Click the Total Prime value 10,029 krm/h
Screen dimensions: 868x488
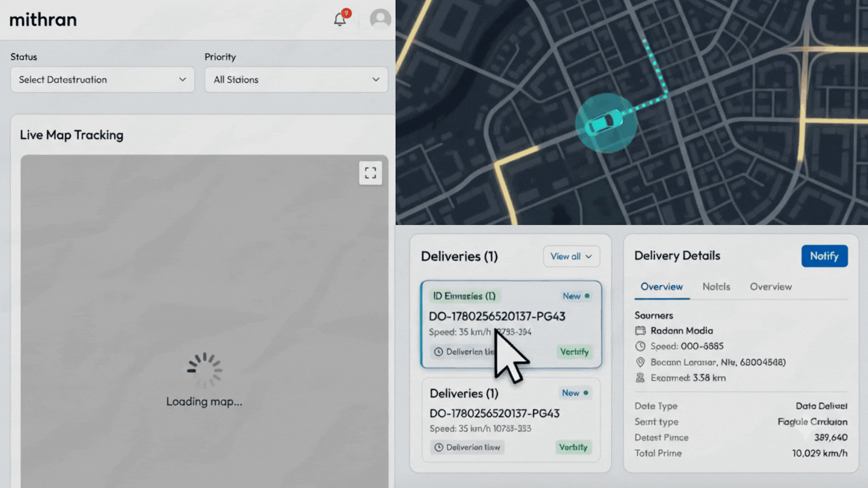[x=820, y=453]
